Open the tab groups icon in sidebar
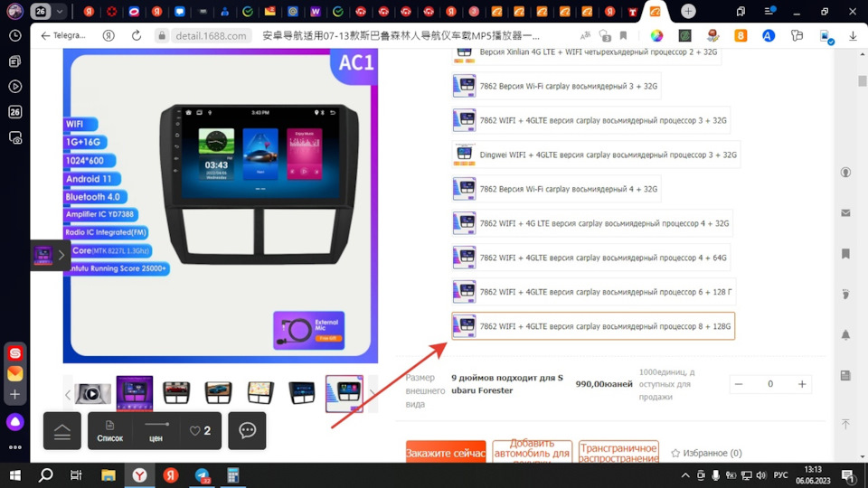 (x=15, y=61)
